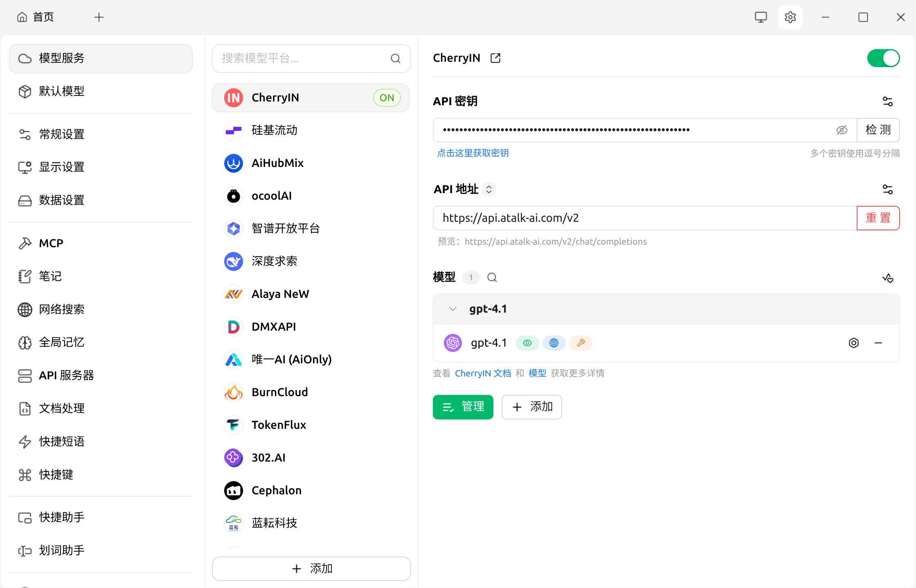Disable the CherryIN provider toggle

(x=883, y=58)
